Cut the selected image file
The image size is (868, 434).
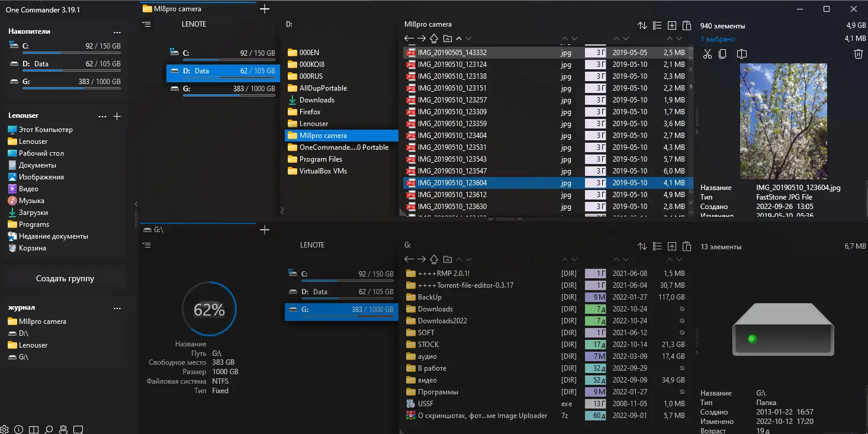[x=707, y=53]
